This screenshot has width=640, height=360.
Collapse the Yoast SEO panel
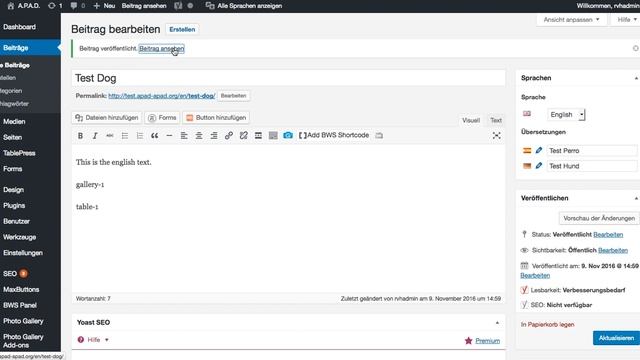[x=497, y=322]
